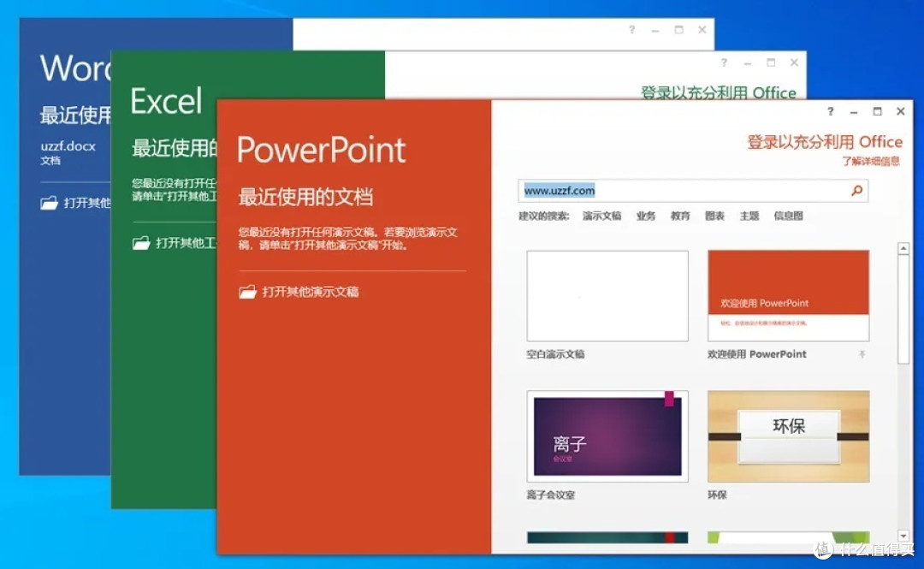This screenshot has width=924, height=569.
Task: Select 演示文稿 suggested search
Action: click(x=601, y=216)
